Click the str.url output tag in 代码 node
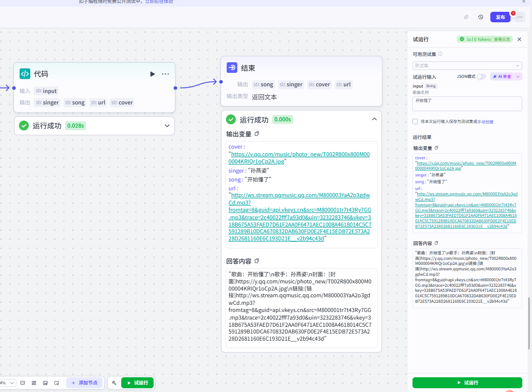 click(98, 102)
